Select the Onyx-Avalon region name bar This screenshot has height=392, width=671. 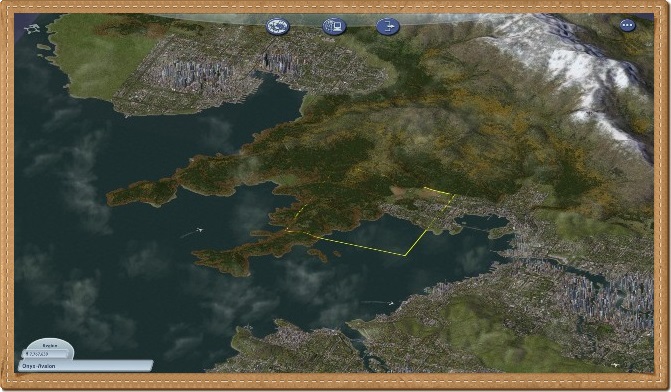pos(86,366)
